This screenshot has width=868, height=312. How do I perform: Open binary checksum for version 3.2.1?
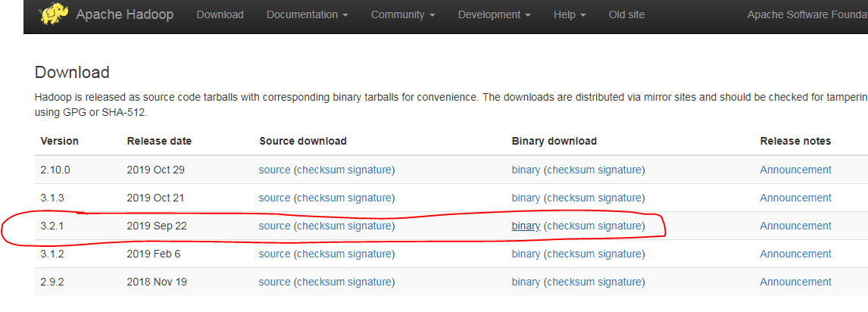click(x=571, y=226)
